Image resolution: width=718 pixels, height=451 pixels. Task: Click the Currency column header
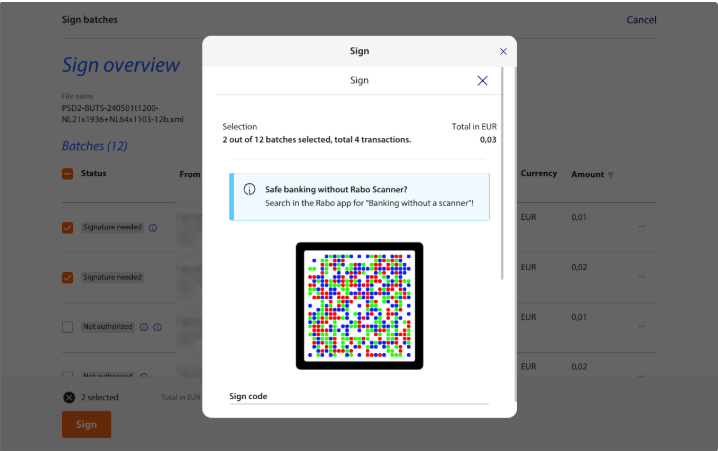point(538,173)
